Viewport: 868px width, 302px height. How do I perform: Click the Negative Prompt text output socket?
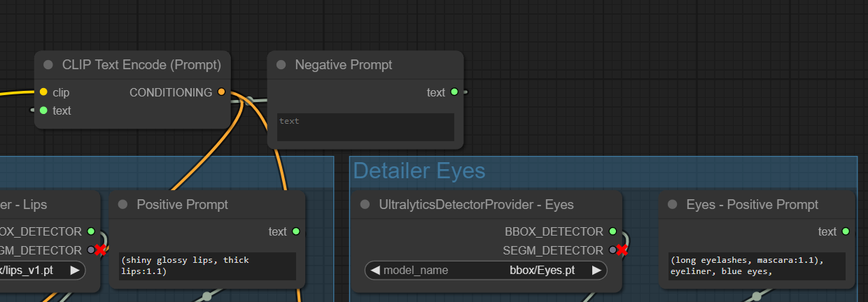454,92
